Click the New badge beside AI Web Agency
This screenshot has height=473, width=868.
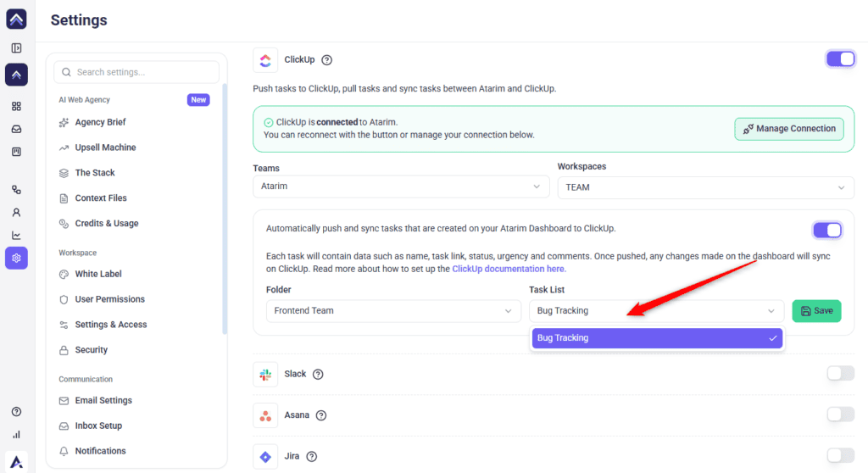[198, 100]
